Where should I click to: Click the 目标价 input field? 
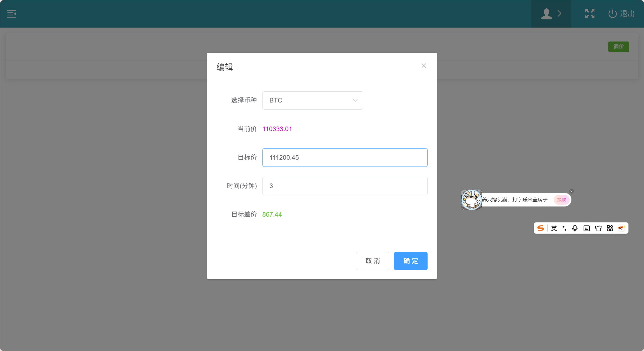click(x=345, y=157)
